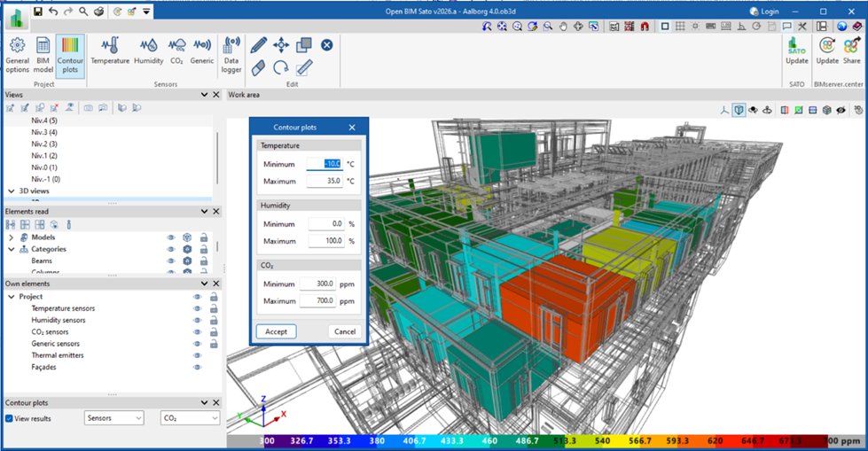Click the Login button
Image resolution: width=868 pixels, height=451 pixels.
point(764,11)
